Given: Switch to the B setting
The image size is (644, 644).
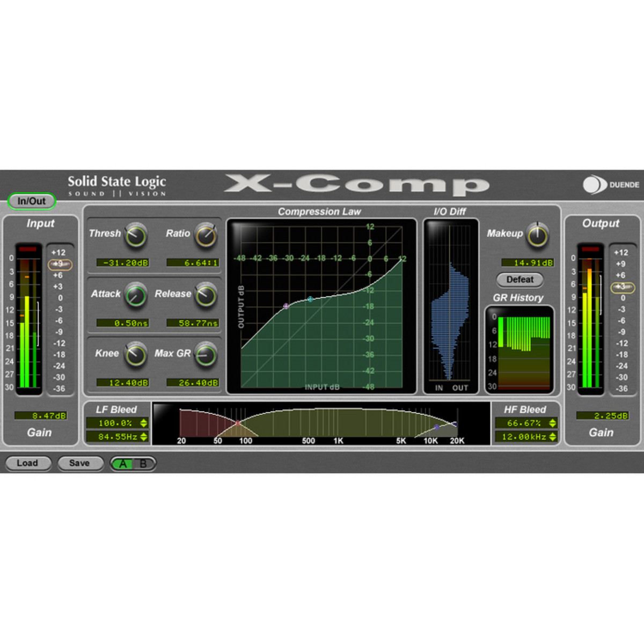Looking at the screenshot, I should click(144, 464).
